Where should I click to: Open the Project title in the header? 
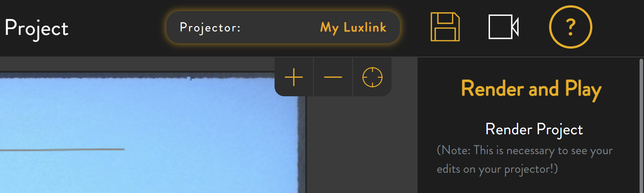point(36,29)
